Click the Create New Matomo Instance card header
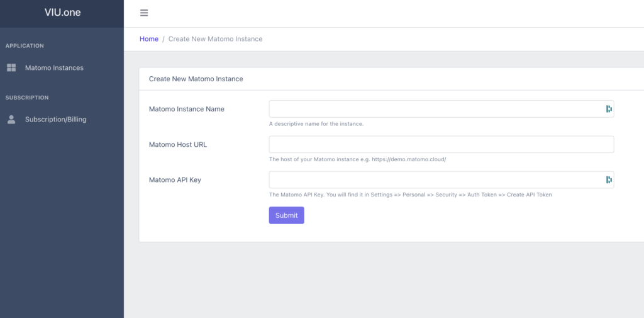The width and height of the screenshot is (644, 318). (x=196, y=79)
